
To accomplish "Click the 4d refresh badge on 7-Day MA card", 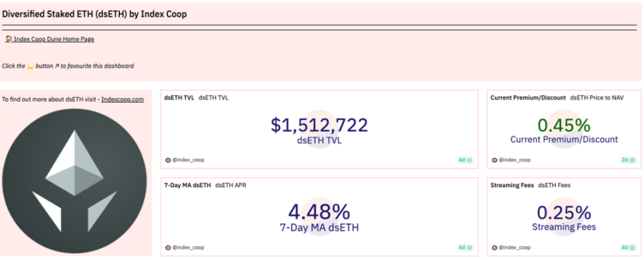I will 465,247.
